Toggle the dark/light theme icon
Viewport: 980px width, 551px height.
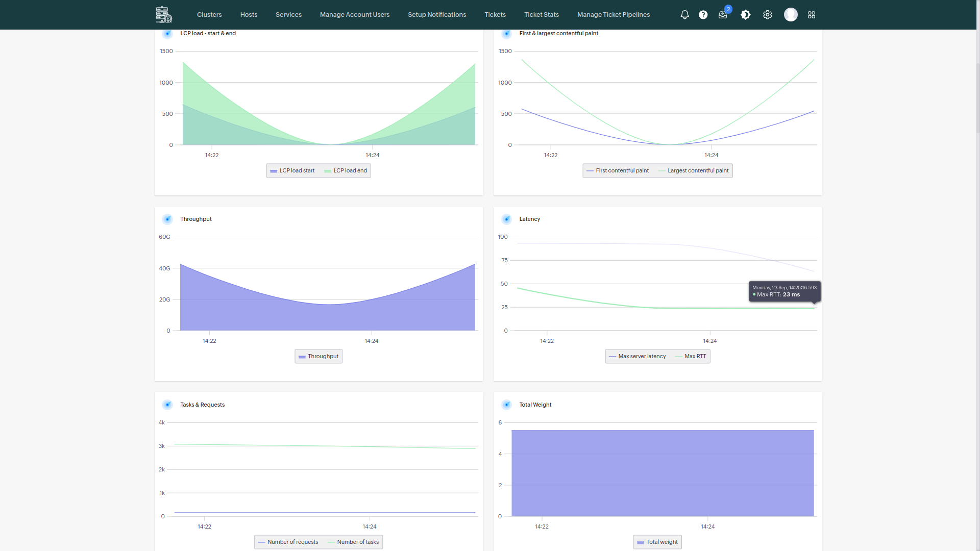click(x=745, y=15)
